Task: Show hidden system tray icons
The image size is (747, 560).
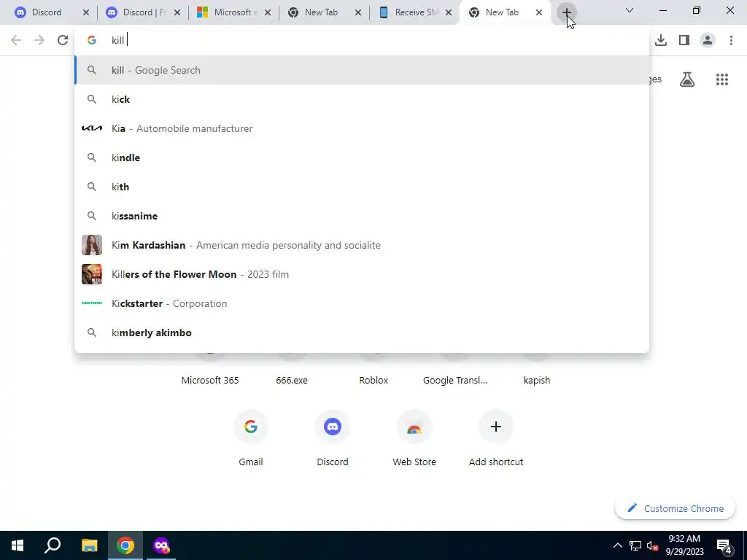Action: 617,545
